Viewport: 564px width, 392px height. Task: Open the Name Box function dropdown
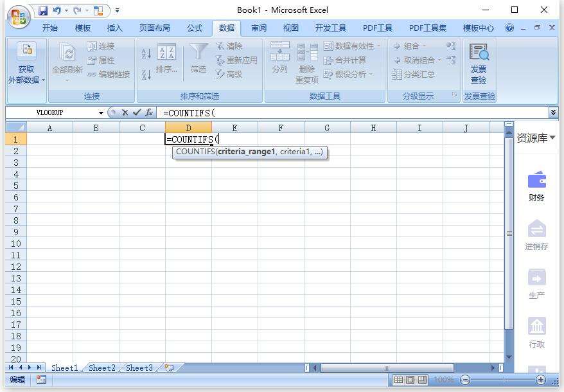point(101,113)
